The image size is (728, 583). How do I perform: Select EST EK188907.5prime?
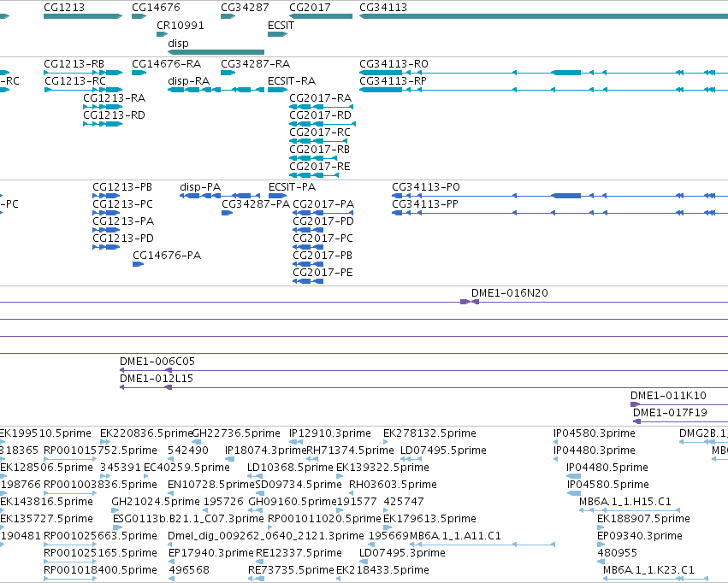[601, 527]
